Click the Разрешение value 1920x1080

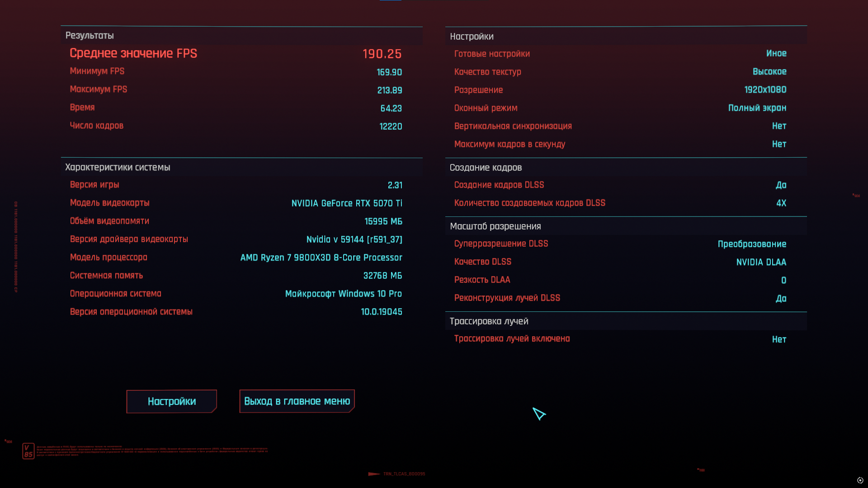[x=765, y=90]
